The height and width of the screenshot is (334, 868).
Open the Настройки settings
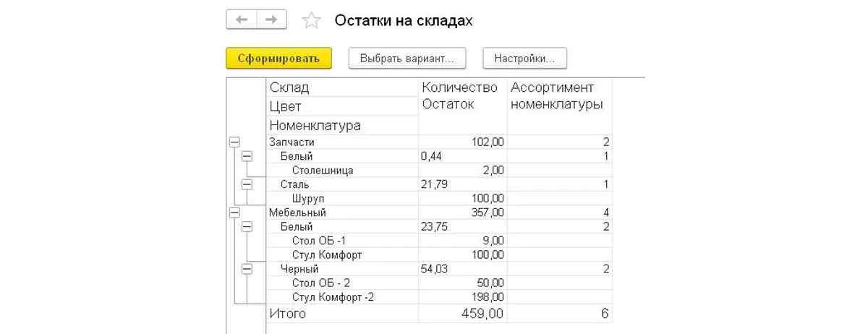coord(524,58)
